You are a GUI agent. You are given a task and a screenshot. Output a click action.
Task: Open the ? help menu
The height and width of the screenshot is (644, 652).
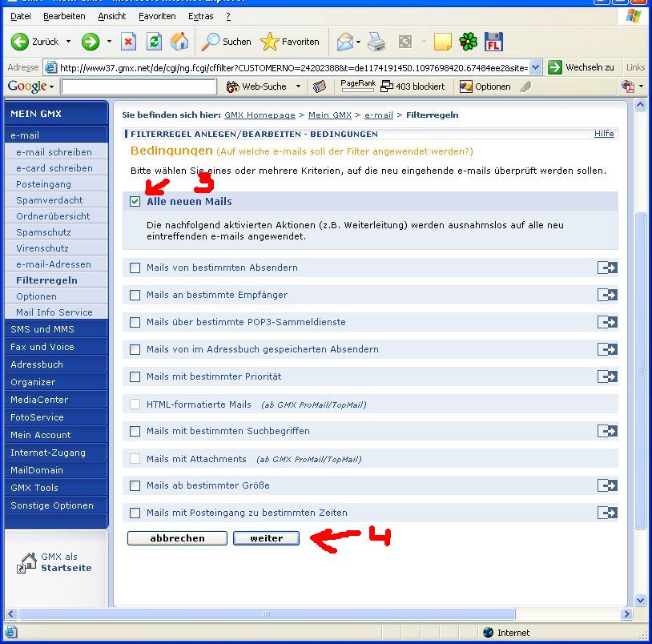tap(228, 16)
